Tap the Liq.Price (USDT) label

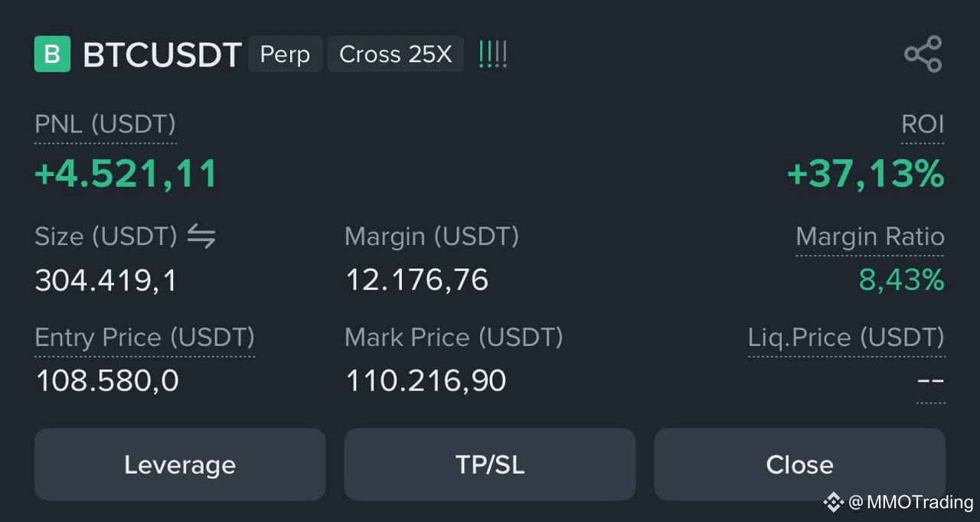coord(846,338)
